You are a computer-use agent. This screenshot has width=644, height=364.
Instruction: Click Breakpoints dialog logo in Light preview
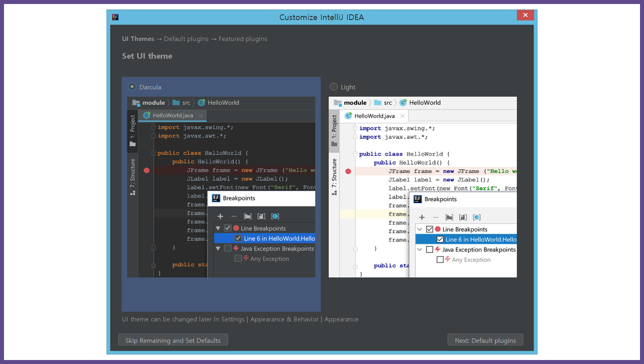coord(417,199)
